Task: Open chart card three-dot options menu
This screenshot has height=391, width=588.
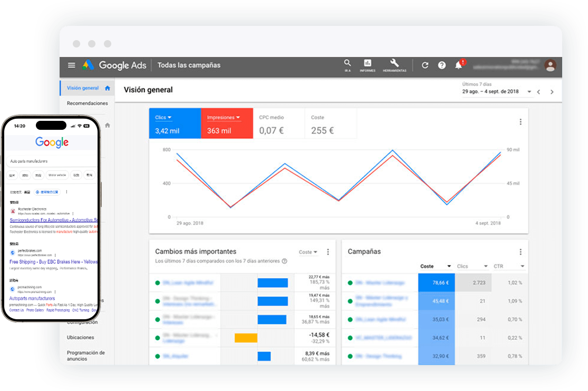Action: tap(520, 122)
